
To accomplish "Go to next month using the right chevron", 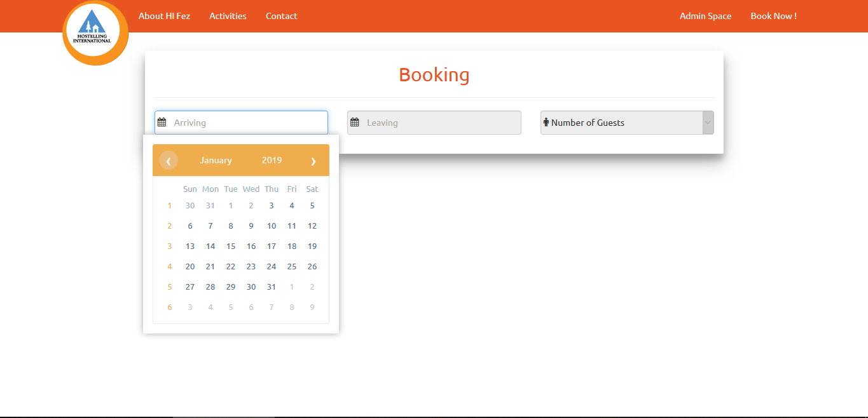I will click(313, 161).
